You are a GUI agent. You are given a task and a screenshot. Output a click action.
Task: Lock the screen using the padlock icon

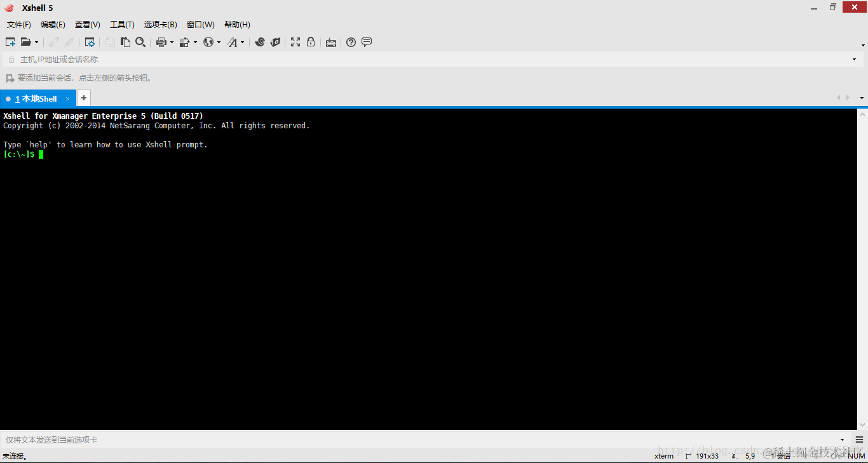tap(311, 42)
